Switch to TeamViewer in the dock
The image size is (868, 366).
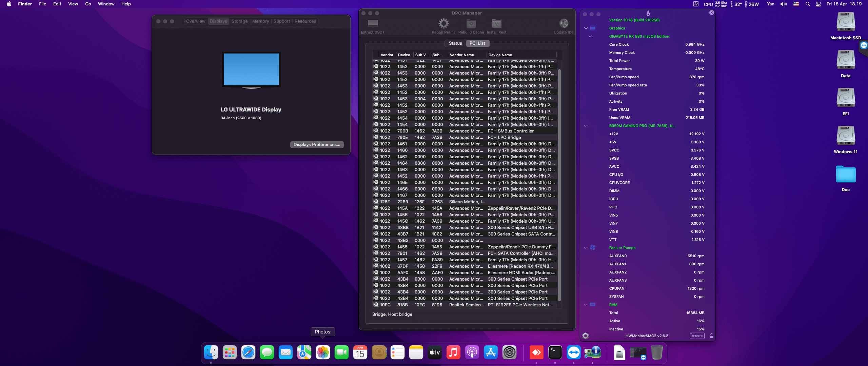[x=574, y=352]
